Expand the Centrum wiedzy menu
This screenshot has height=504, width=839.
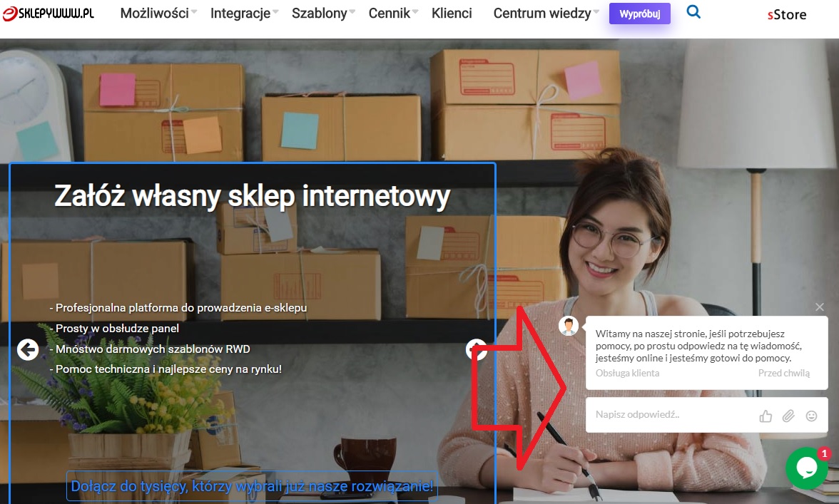pyautogui.click(x=546, y=14)
